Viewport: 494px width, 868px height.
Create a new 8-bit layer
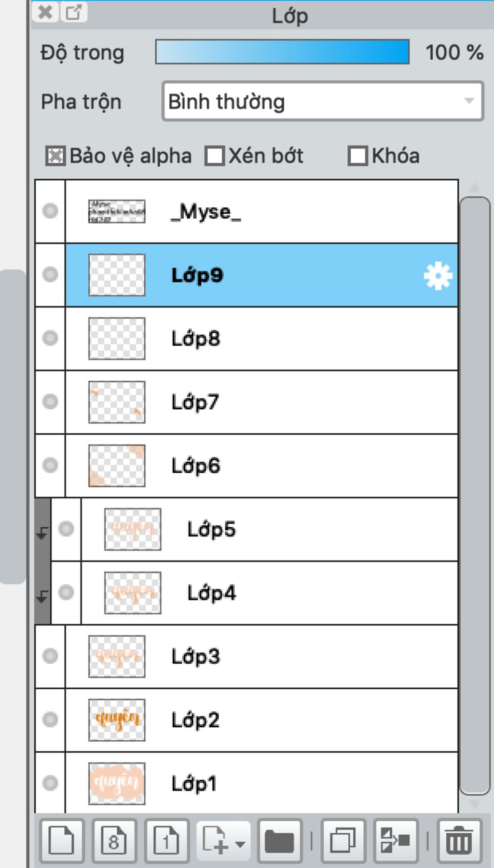point(114,841)
